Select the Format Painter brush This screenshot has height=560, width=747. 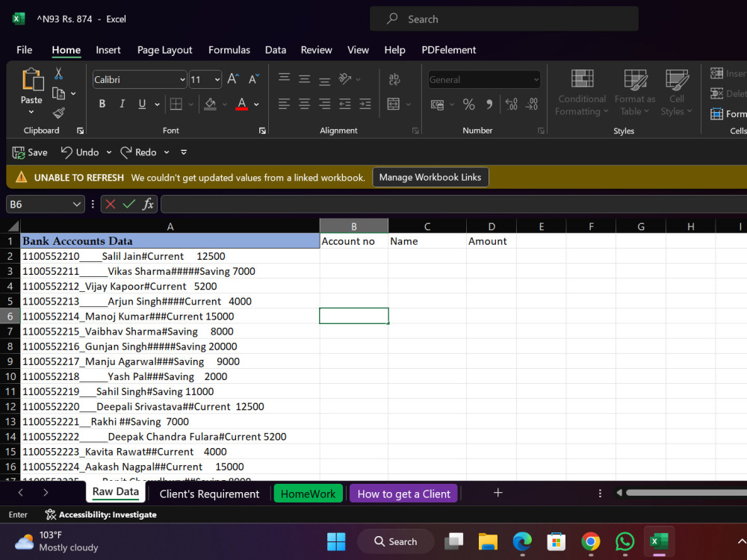tap(58, 113)
